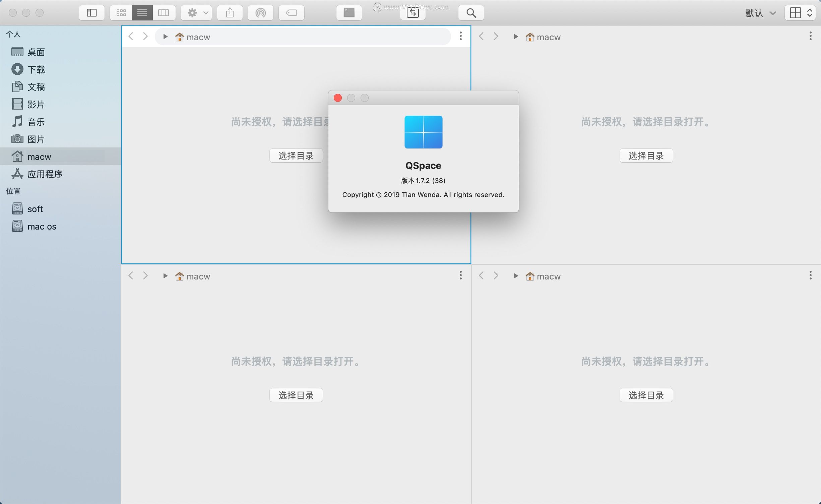
Task: Open 影片 in the sidebar
Action: coord(60,104)
